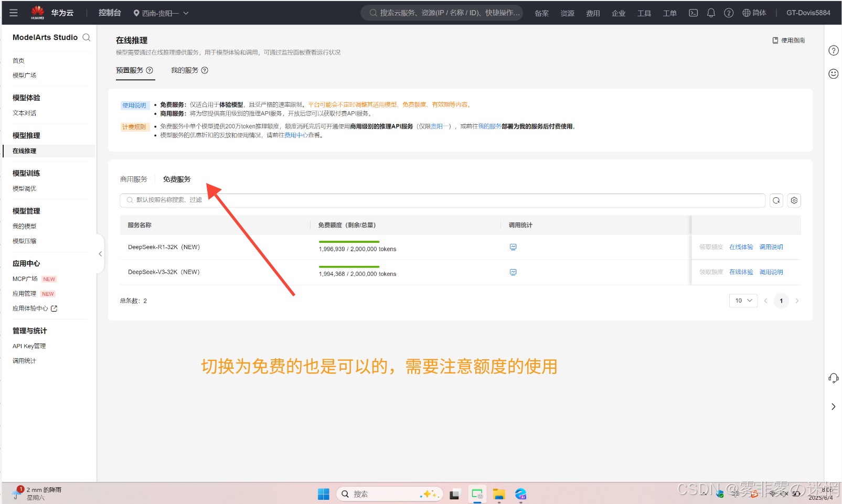Open the cloud shell terminal icon
The height and width of the screenshot is (504, 842).
pos(693,13)
